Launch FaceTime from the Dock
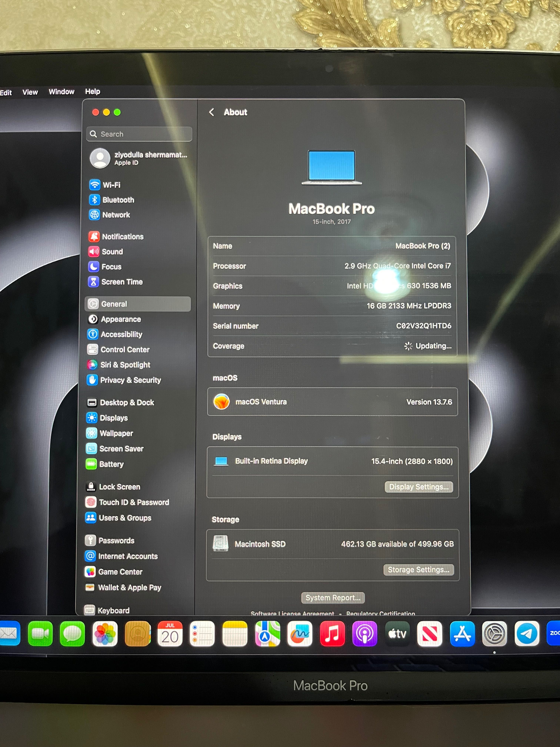The height and width of the screenshot is (747, 560). pos(40,634)
